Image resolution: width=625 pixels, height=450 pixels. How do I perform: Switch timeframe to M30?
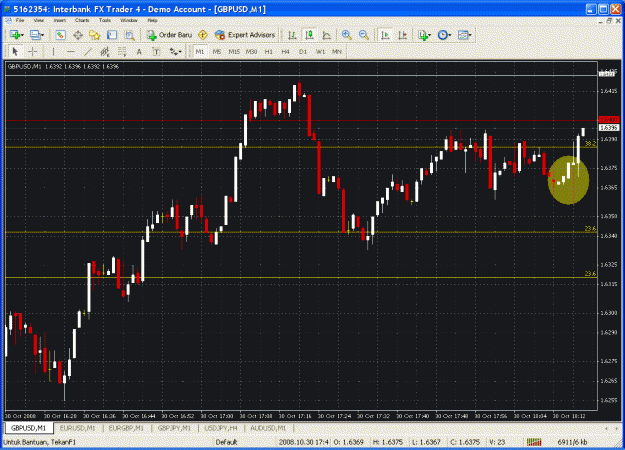tap(251, 51)
